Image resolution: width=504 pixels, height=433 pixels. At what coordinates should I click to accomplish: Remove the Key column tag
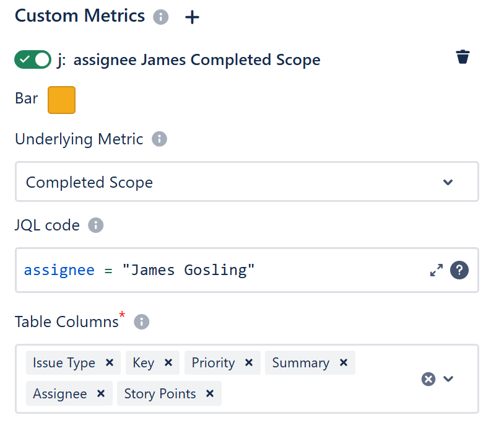(x=168, y=363)
